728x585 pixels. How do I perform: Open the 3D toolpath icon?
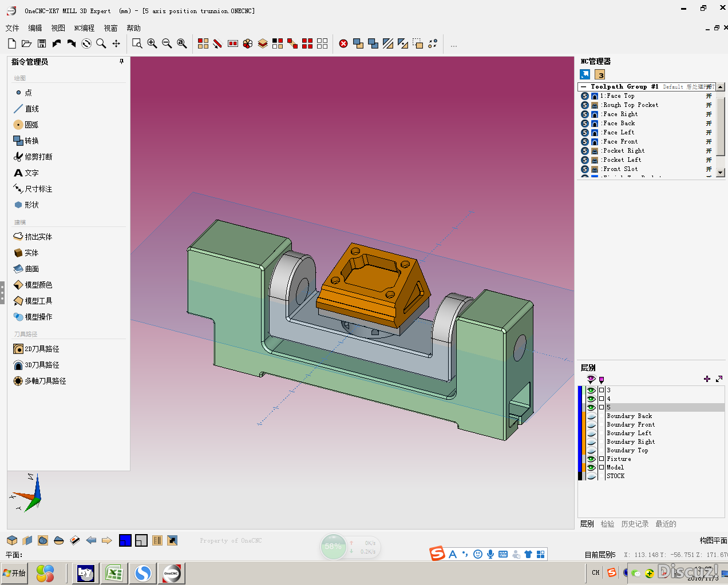pyautogui.click(x=18, y=365)
